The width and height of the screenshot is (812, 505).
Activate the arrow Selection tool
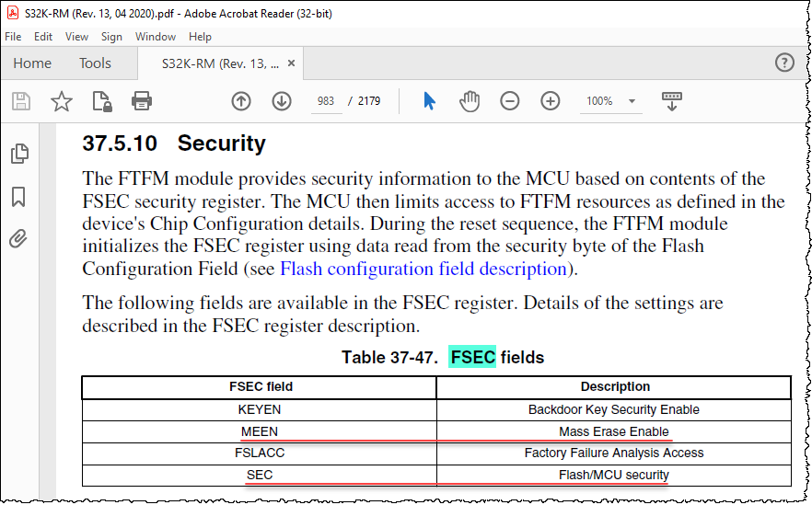(x=429, y=101)
